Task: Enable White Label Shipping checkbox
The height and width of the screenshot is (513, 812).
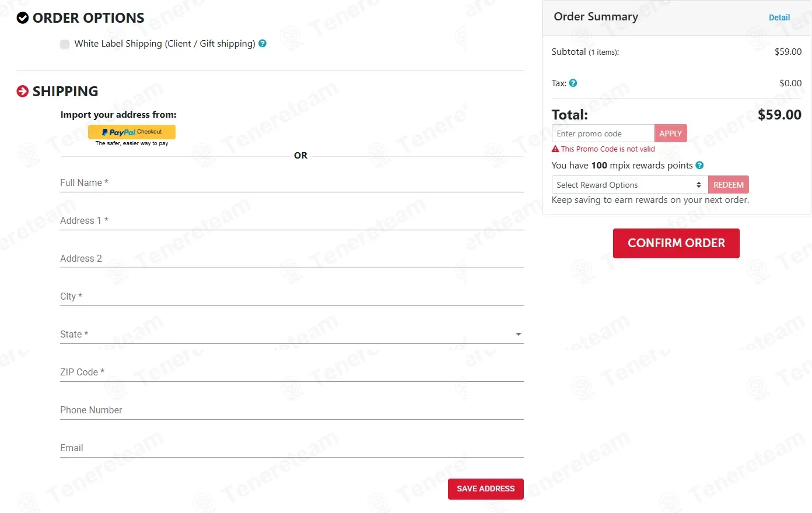Action: pos(65,44)
